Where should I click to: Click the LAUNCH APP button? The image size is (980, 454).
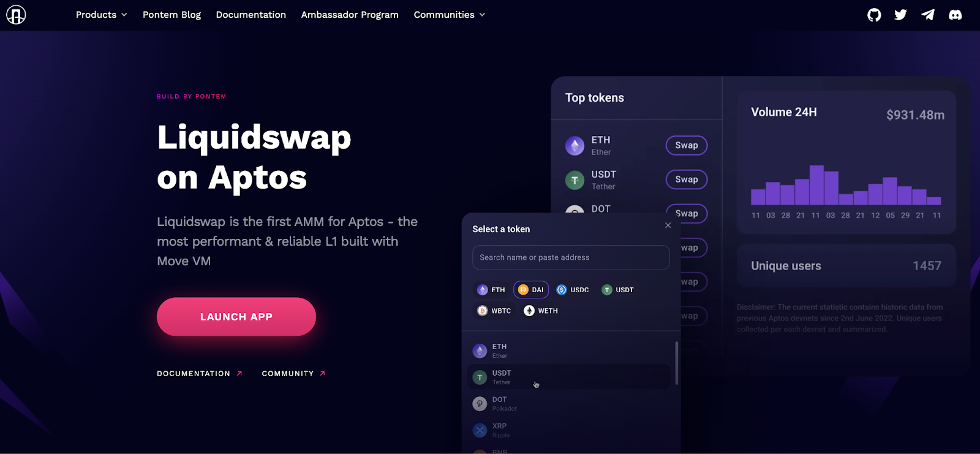(236, 317)
